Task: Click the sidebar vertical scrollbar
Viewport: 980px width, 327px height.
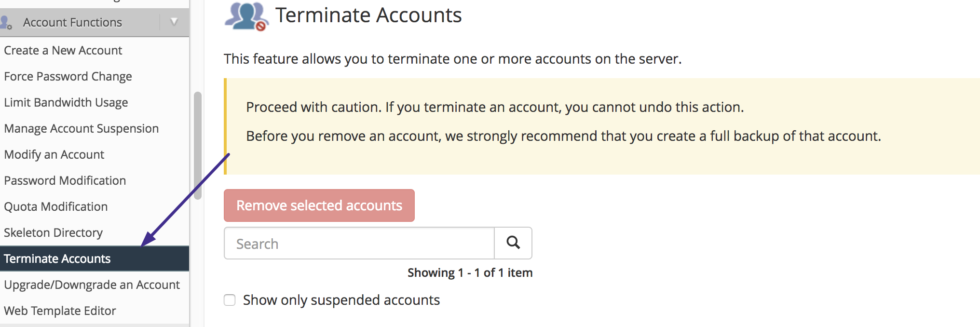Action: coord(197,146)
